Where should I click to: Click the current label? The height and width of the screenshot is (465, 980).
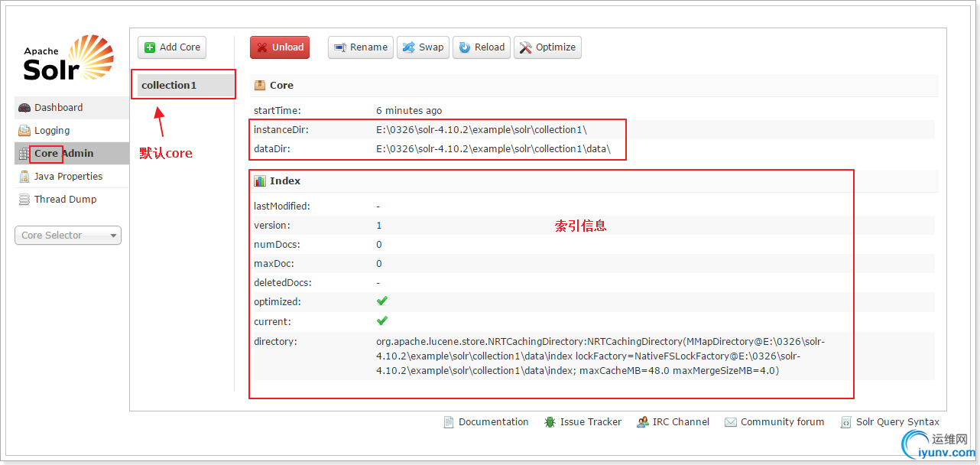tap(272, 322)
